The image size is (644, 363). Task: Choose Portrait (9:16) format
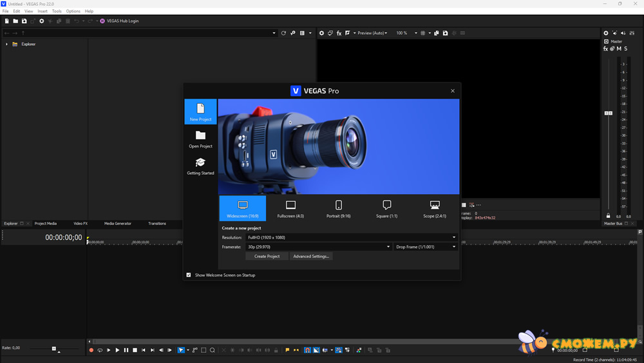[339, 208]
